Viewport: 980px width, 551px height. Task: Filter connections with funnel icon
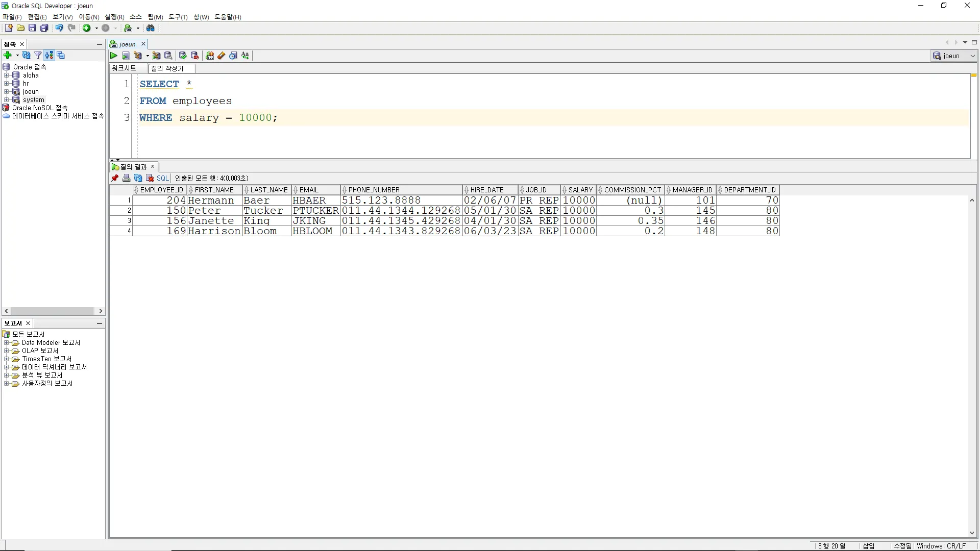tap(38, 55)
